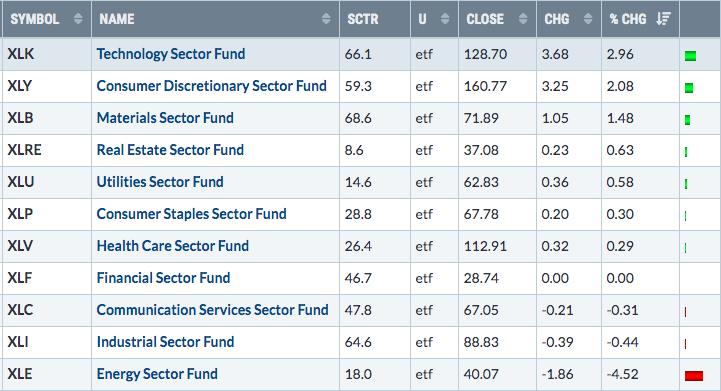
Task: Open Materials Sector Fund link
Action: coord(165,118)
